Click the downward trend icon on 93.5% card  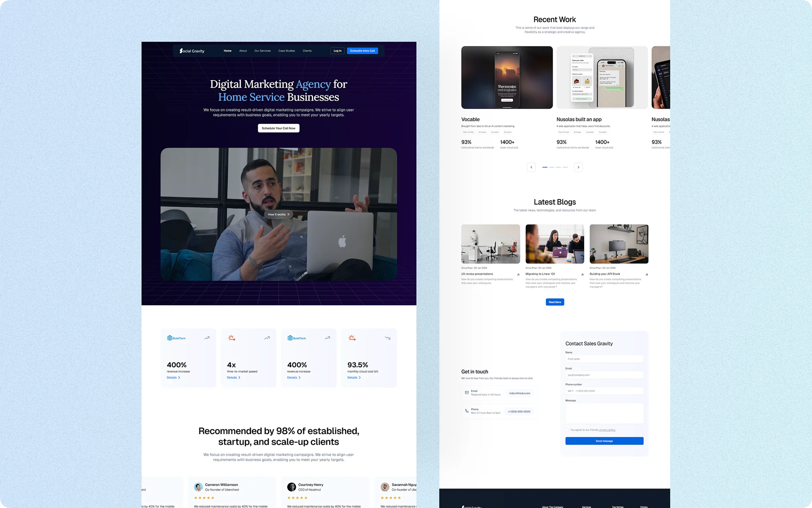[x=387, y=338]
